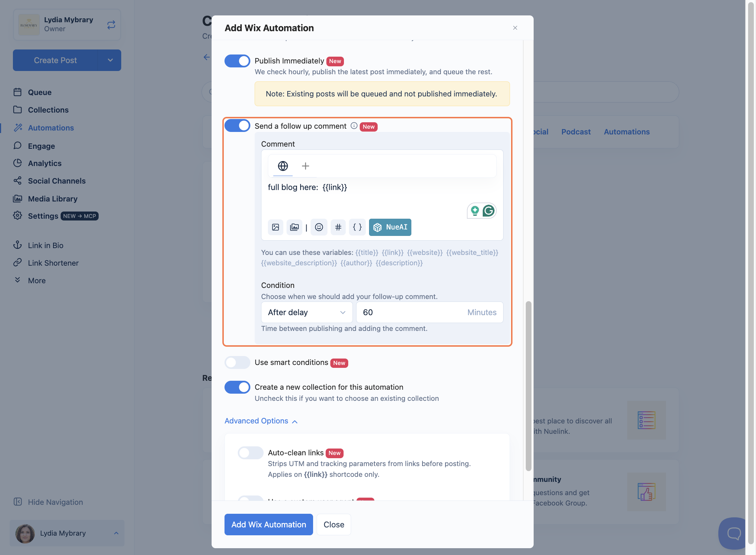
Task: Open the emoji picker icon
Action: coord(319,227)
